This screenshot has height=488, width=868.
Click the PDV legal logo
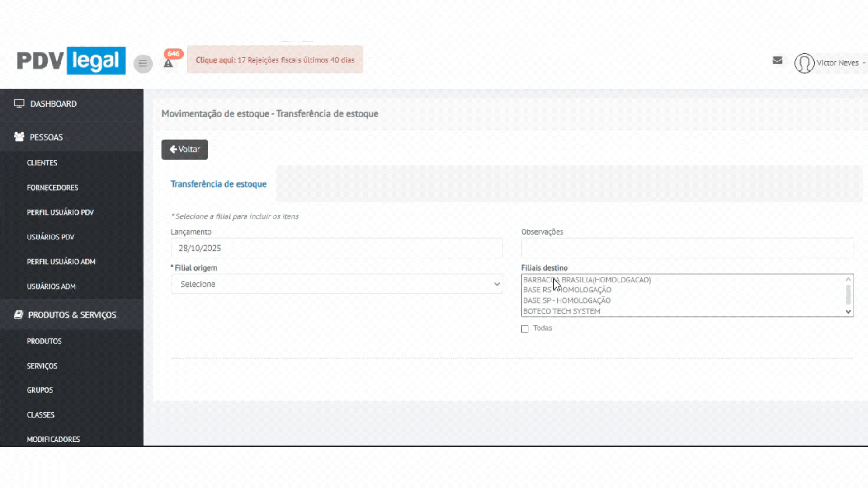71,61
